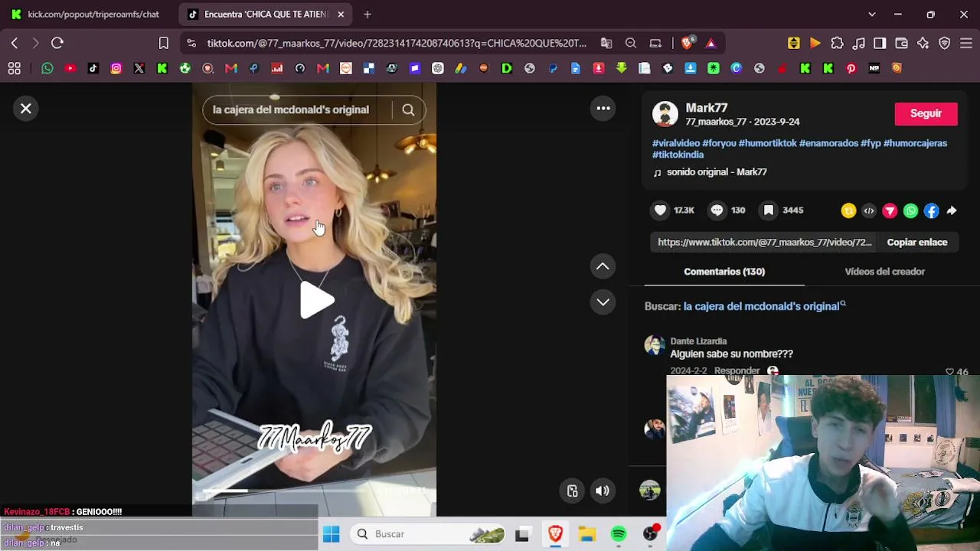Send to friends with the red paper plane icon
This screenshot has height=551, width=980.
coord(890,210)
